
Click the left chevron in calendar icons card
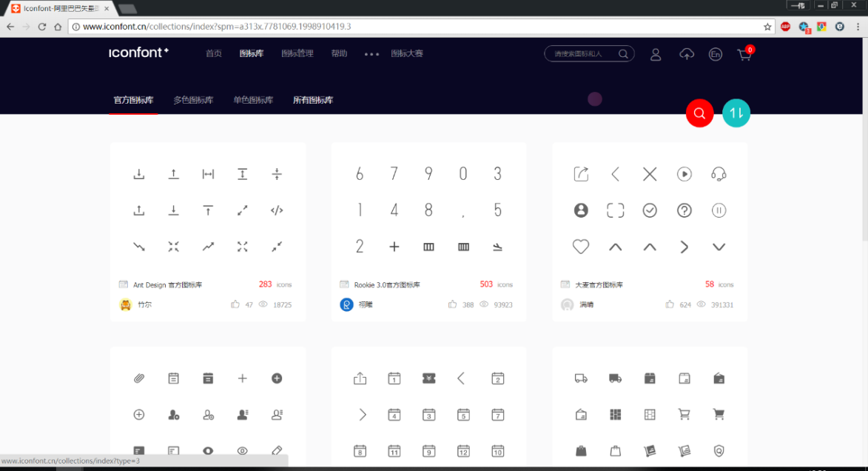461,378
